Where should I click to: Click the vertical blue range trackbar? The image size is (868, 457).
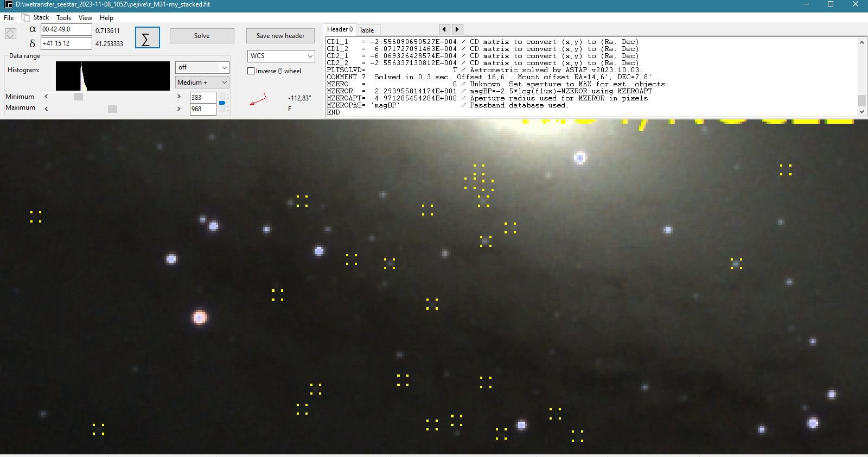click(x=222, y=103)
